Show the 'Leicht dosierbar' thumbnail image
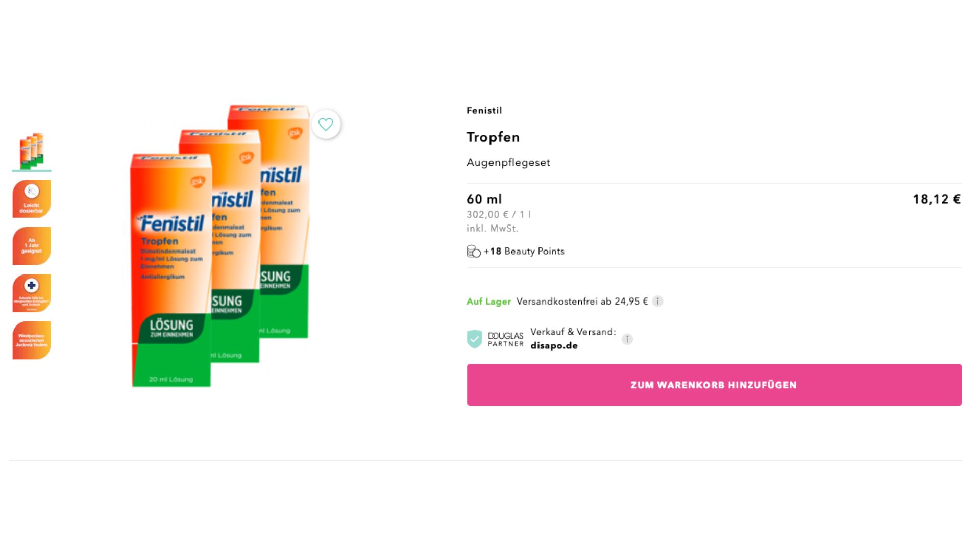 [32, 198]
